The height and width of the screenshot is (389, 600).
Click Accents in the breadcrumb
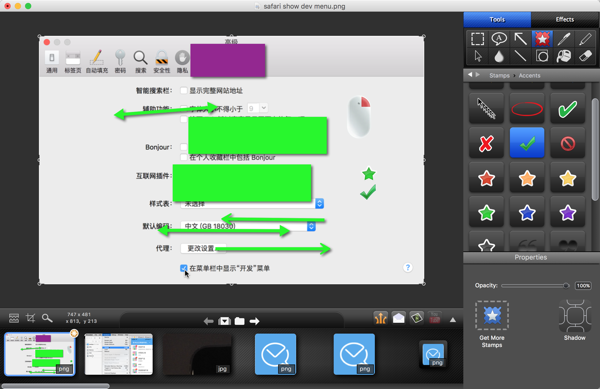(530, 75)
